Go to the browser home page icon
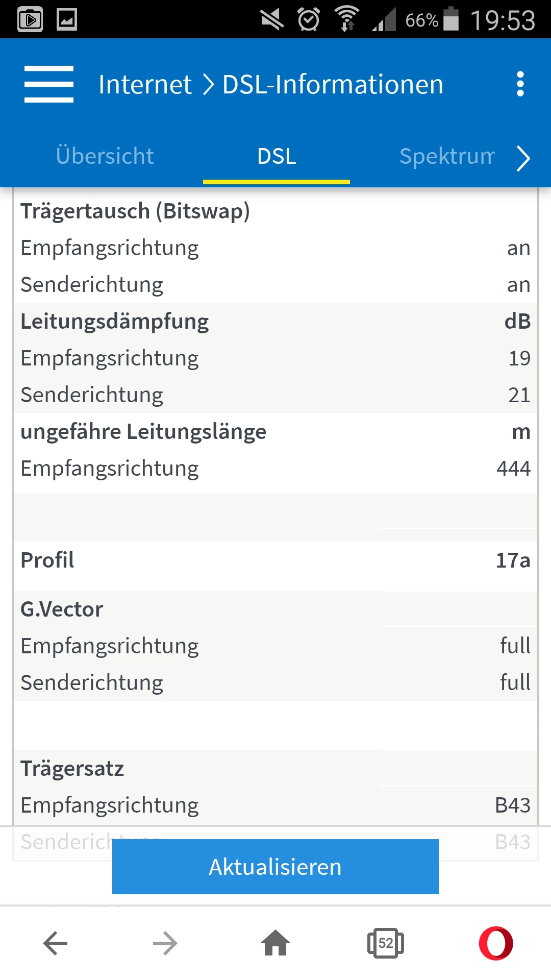The height and width of the screenshot is (980, 551). (275, 943)
